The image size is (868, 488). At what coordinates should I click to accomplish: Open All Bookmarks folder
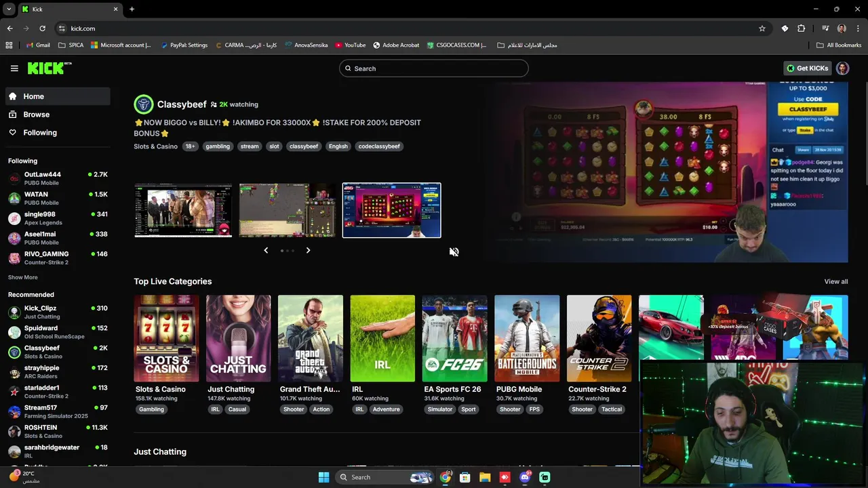(x=839, y=45)
